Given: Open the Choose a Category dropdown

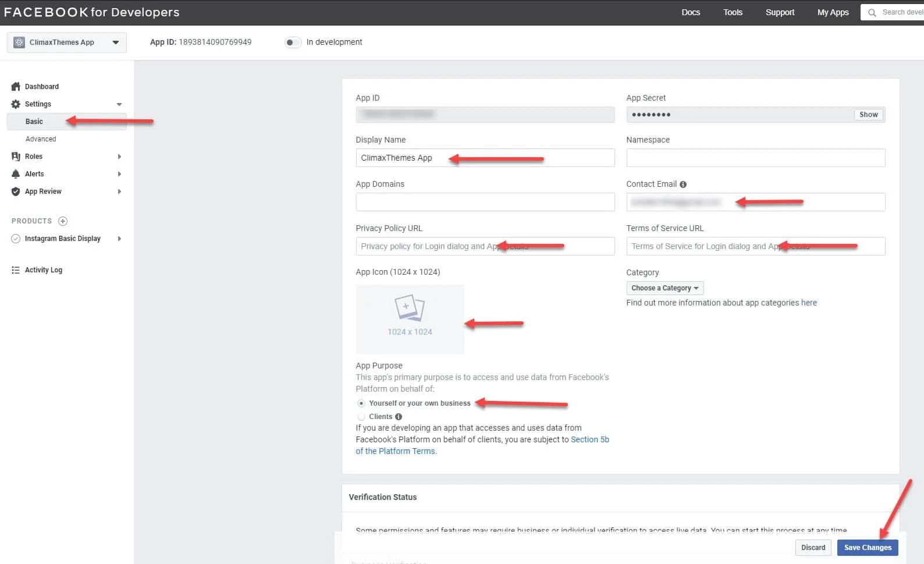Looking at the screenshot, I should tap(665, 288).
